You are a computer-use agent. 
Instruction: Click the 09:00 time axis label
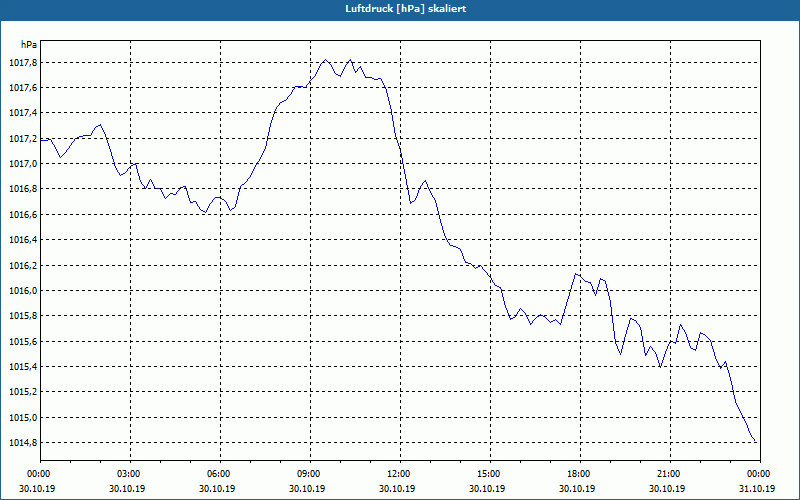pyautogui.click(x=309, y=474)
